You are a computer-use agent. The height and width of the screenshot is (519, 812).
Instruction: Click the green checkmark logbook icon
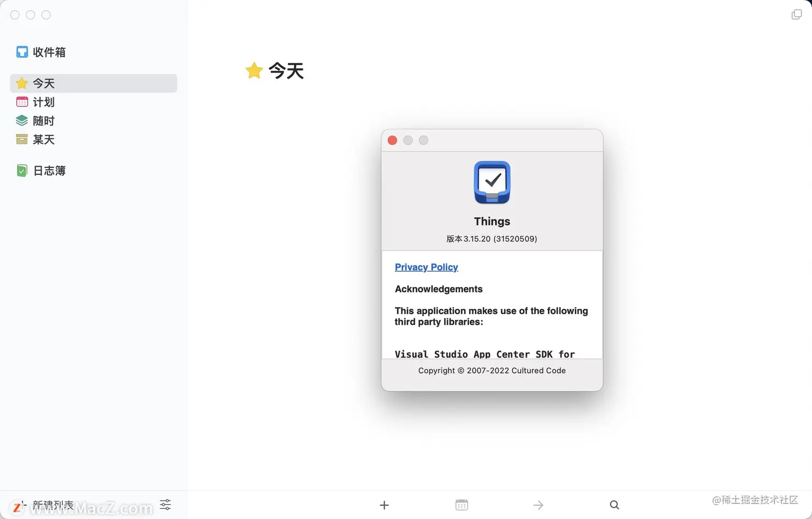click(x=22, y=171)
